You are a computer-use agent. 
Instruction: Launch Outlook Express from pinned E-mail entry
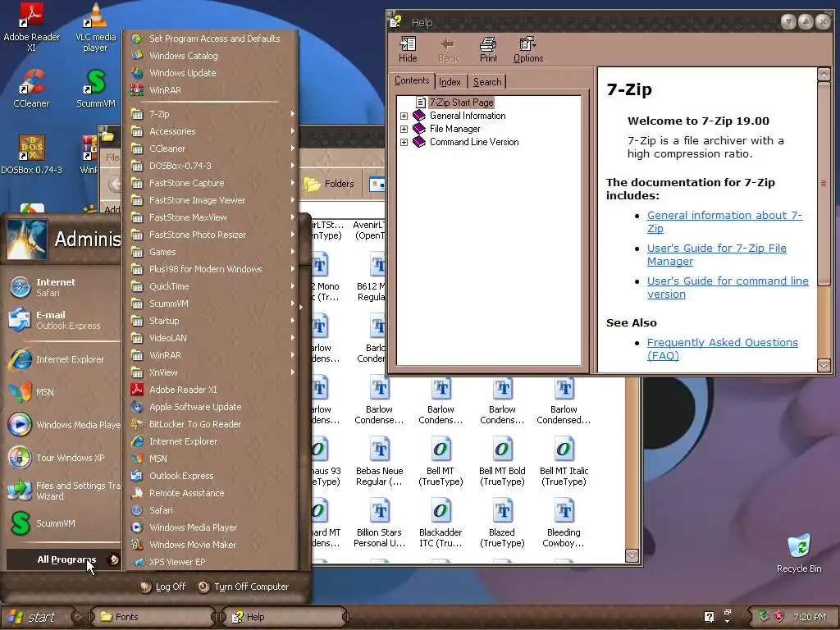tap(62, 320)
